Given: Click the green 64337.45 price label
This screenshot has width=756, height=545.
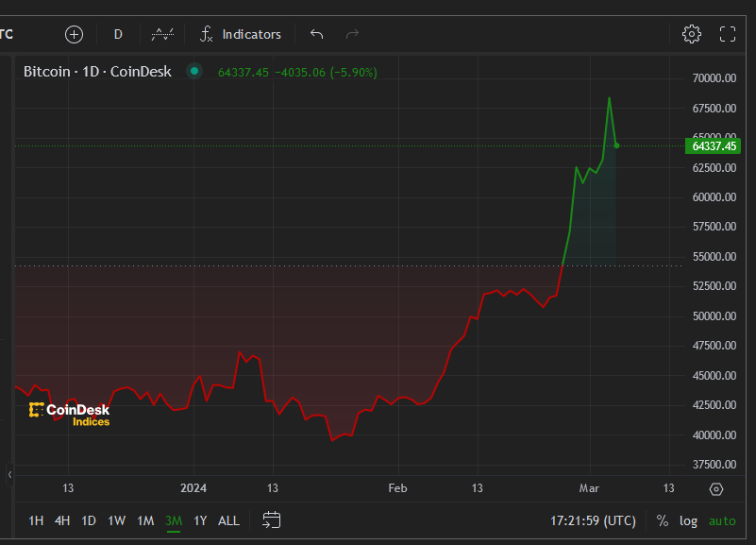Looking at the screenshot, I should point(714,145).
